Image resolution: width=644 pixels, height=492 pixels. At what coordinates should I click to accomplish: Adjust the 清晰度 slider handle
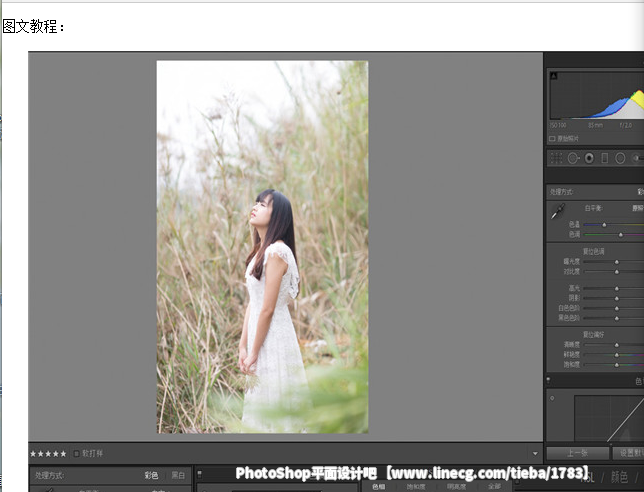[x=616, y=345]
